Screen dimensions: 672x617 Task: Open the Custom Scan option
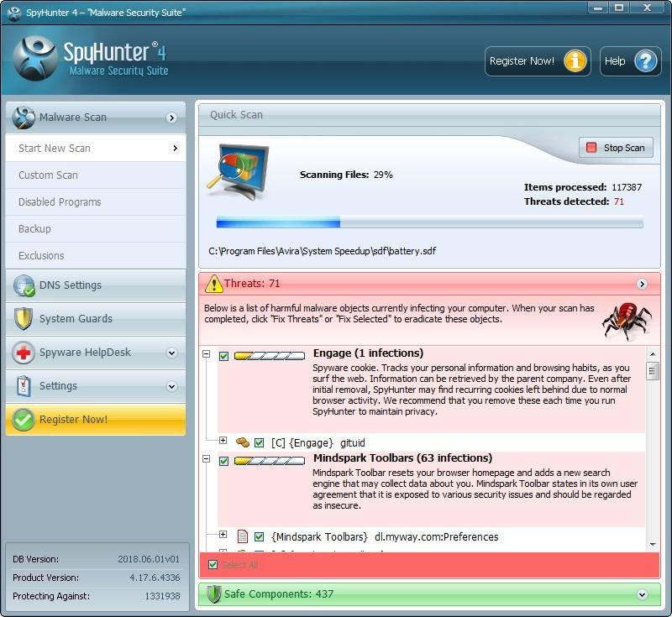tap(96, 175)
